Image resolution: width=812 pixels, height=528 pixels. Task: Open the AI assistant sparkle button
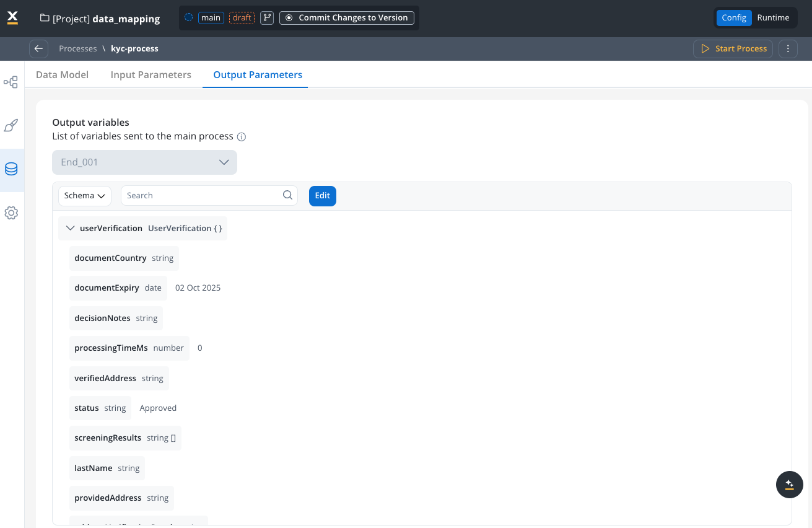tap(789, 485)
